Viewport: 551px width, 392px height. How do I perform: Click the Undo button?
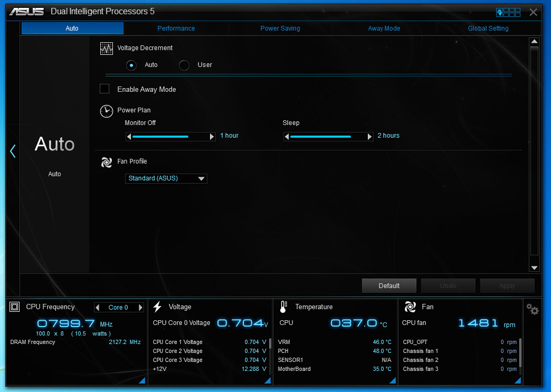click(448, 285)
